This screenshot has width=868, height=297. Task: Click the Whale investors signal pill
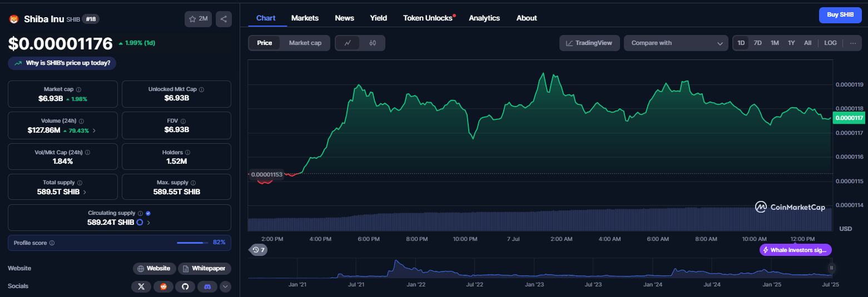tap(796, 250)
